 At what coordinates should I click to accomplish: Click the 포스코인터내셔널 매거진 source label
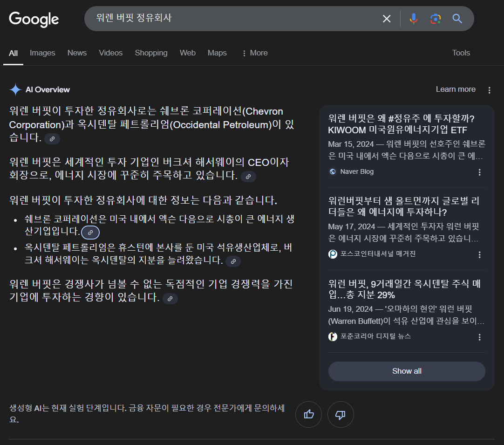pyautogui.click(x=378, y=254)
